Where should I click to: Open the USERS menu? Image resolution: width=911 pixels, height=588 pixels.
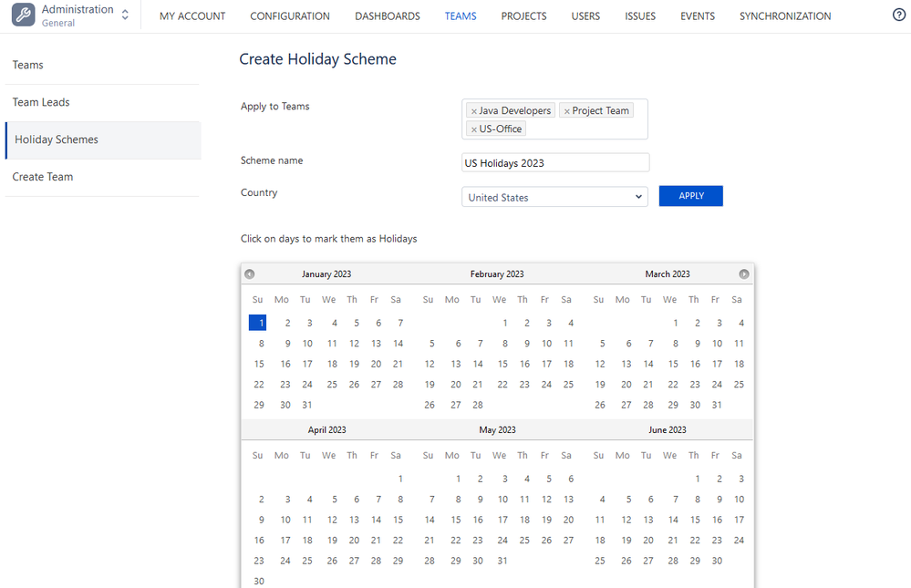pyautogui.click(x=585, y=16)
